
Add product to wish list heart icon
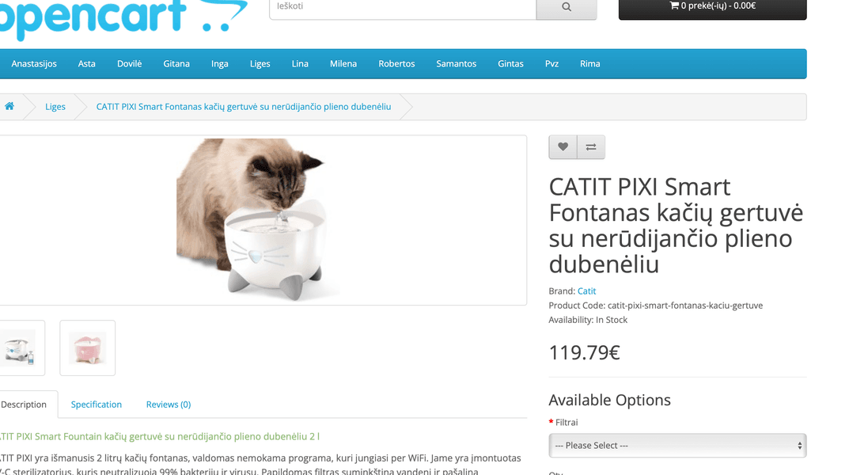pos(563,146)
